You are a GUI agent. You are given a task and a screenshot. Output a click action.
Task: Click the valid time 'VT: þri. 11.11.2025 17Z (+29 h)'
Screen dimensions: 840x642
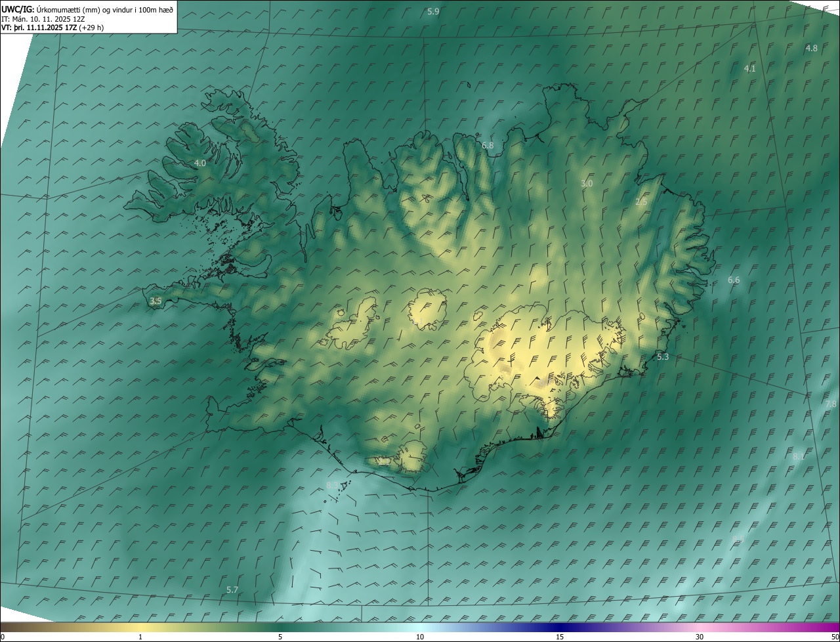click(x=52, y=28)
